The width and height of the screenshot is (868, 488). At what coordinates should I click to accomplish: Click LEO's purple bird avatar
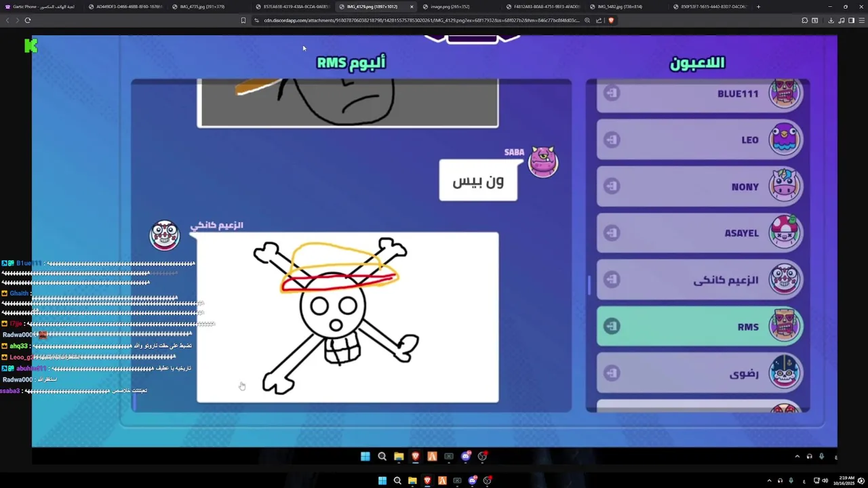point(785,140)
